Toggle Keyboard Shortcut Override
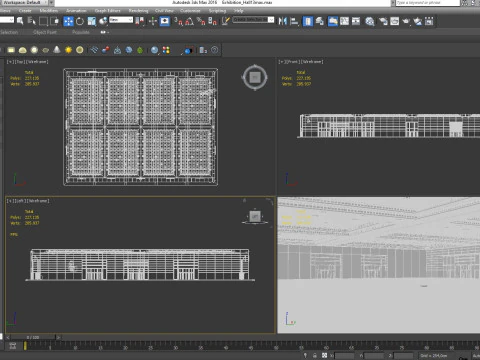This screenshot has width=480, height=360. click(165, 21)
